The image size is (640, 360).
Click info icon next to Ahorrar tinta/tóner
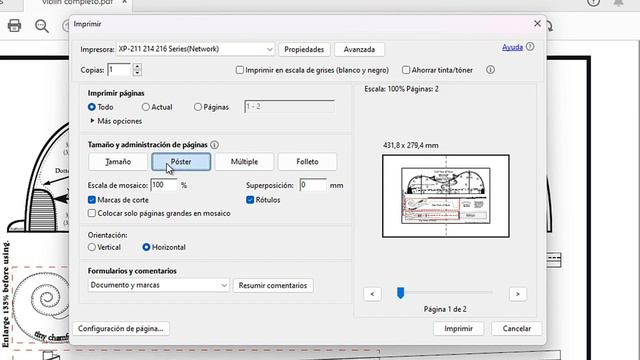490,70
